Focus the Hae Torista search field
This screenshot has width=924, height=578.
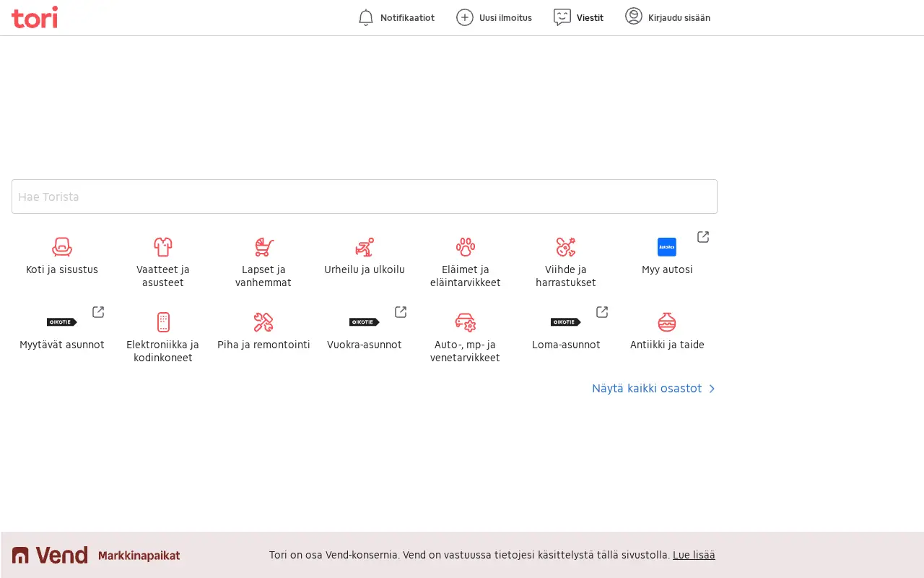coord(365,197)
